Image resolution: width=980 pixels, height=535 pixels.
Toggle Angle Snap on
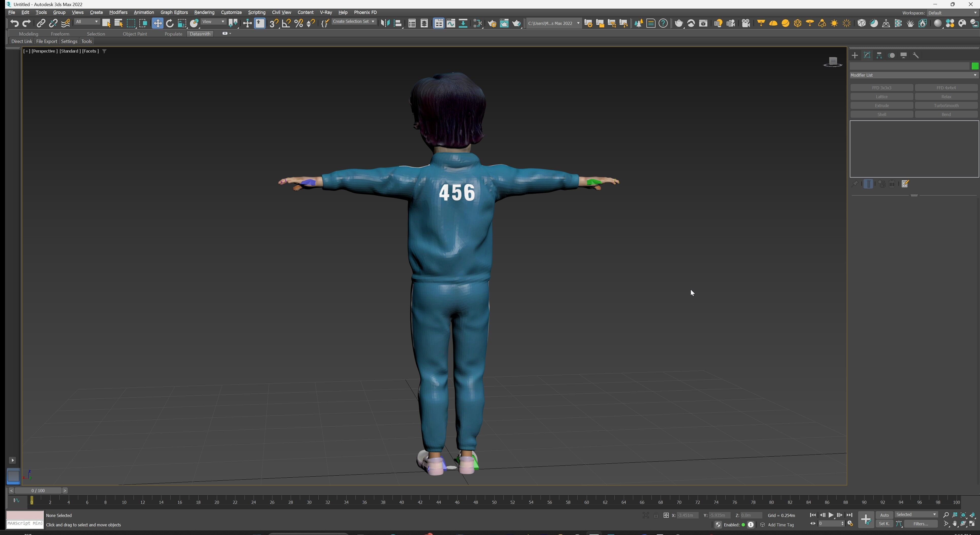(x=286, y=24)
